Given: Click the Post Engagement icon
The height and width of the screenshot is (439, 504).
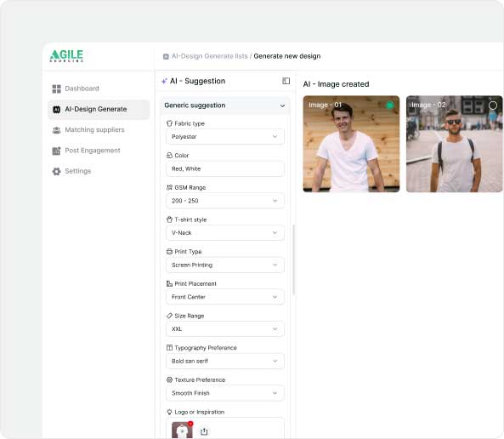Looking at the screenshot, I should [x=57, y=151].
